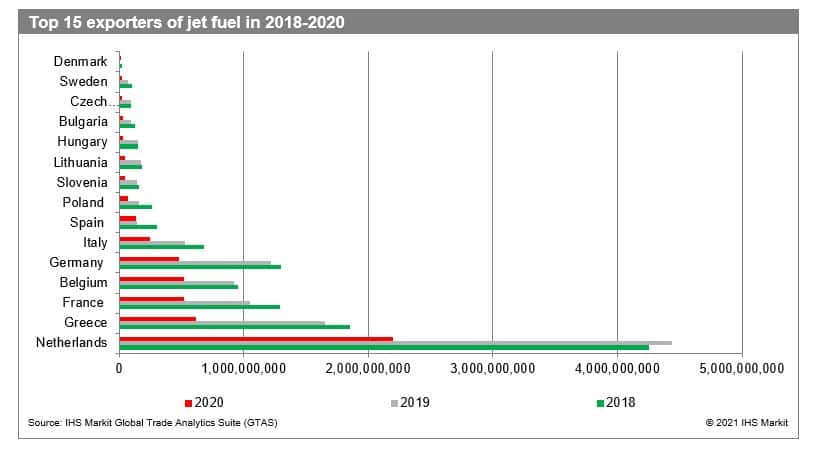The width and height of the screenshot is (819, 457).
Task: Click the red 2020 legend swatch
Action: coord(187,403)
